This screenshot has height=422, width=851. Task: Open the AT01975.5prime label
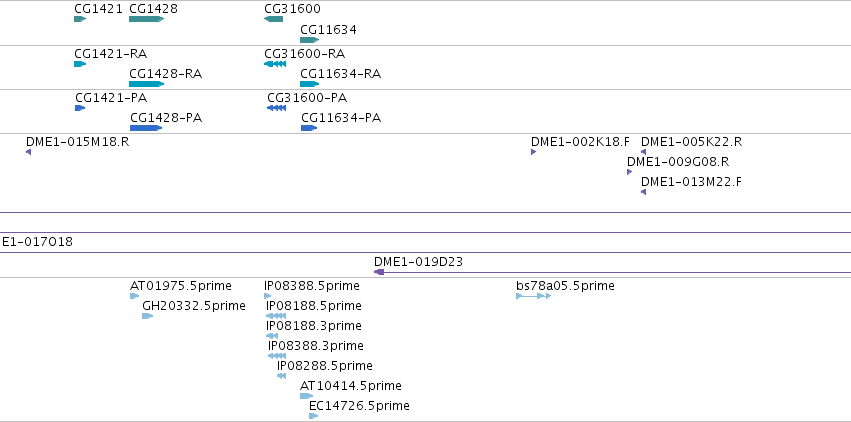tap(181, 286)
